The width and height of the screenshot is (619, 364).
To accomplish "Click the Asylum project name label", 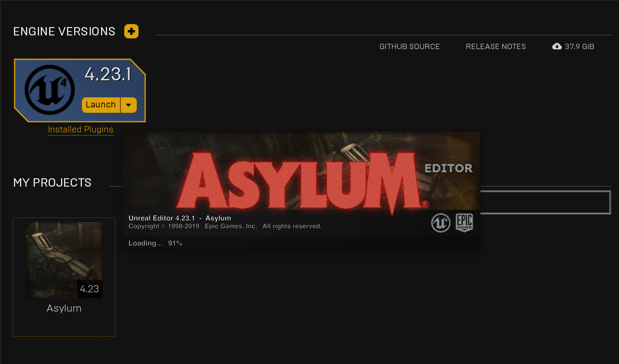I will point(64,308).
